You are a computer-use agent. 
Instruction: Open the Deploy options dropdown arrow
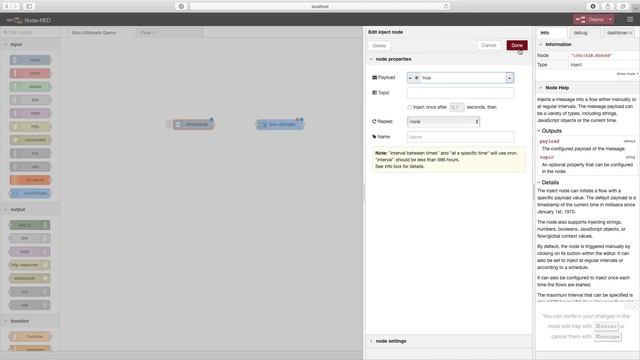coord(610,19)
